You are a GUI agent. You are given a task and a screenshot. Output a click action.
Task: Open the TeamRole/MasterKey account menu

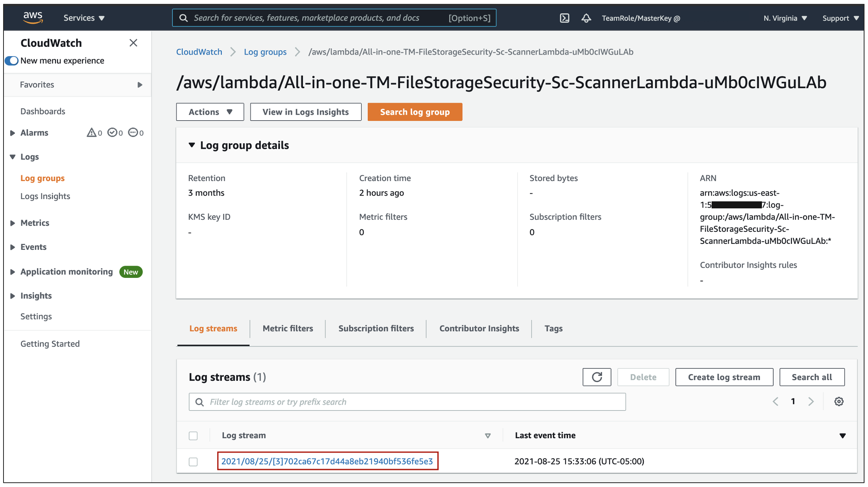pyautogui.click(x=641, y=18)
